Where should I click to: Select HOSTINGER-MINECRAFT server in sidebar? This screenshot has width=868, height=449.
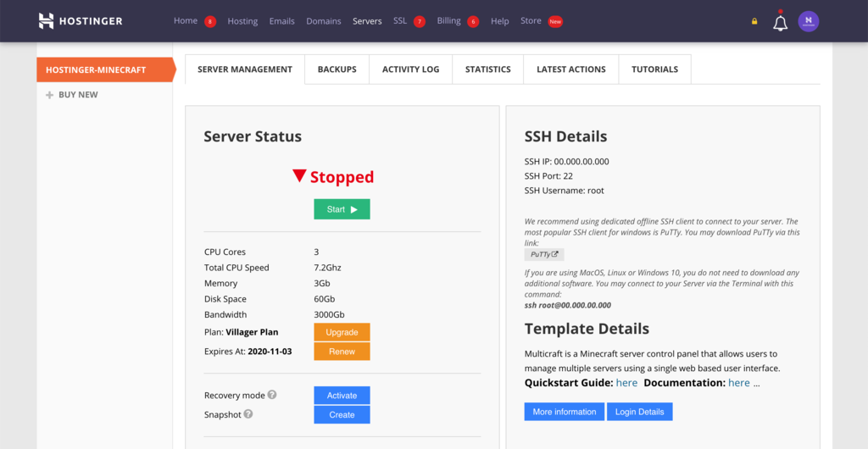(105, 69)
